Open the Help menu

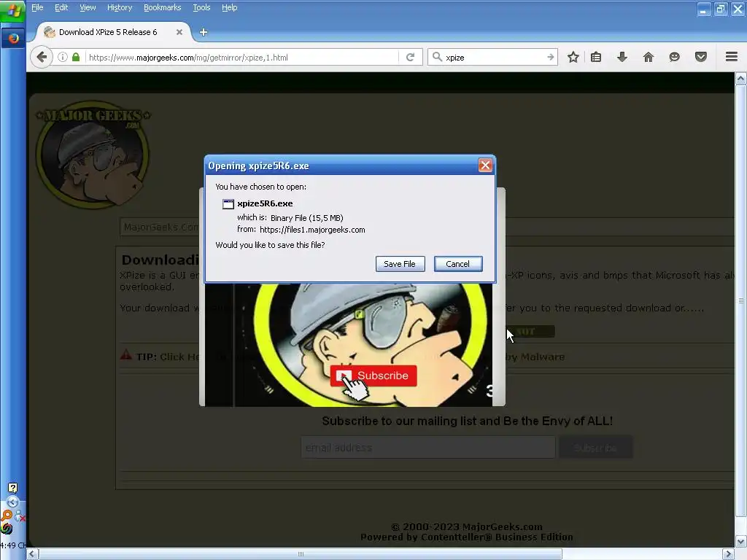(229, 7)
